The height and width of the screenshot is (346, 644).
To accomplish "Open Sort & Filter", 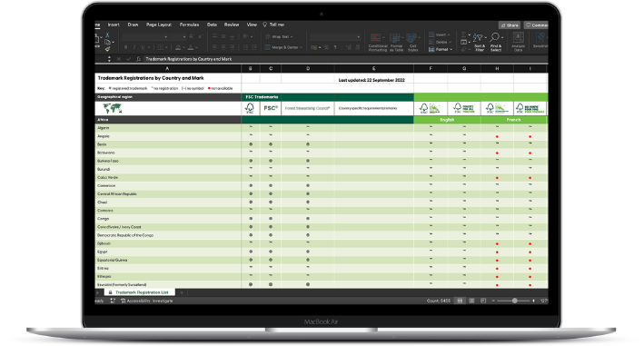I will pos(480,43).
